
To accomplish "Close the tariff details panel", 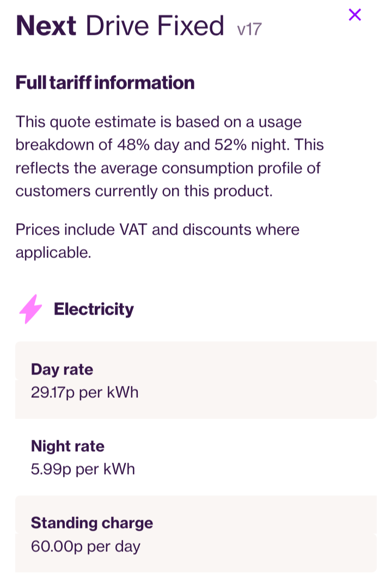I will pyautogui.click(x=355, y=15).
